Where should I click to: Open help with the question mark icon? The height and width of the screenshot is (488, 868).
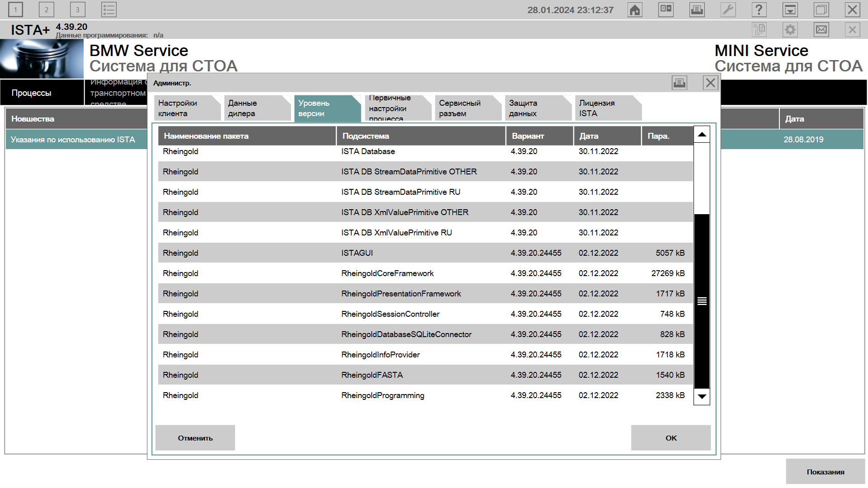(x=759, y=9)
